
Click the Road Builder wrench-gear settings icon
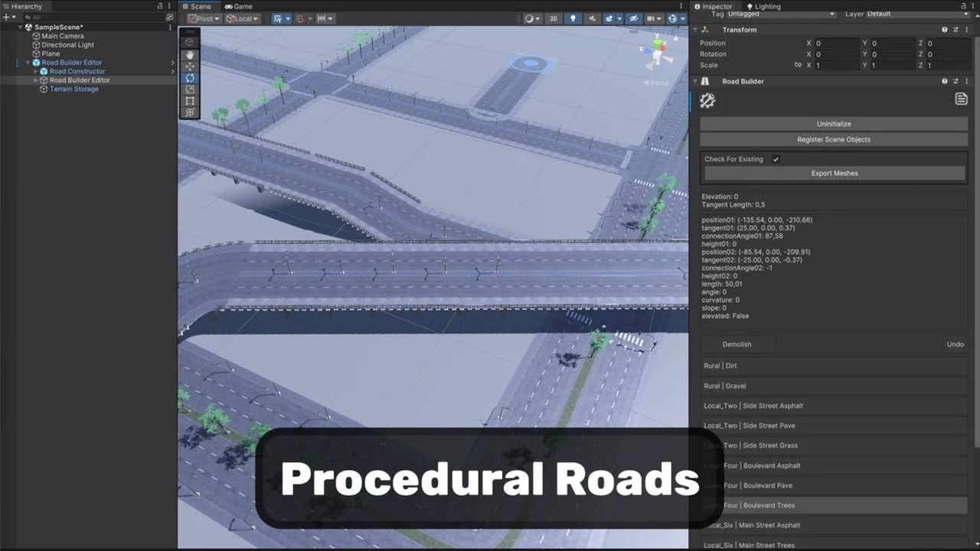(707, 100)
